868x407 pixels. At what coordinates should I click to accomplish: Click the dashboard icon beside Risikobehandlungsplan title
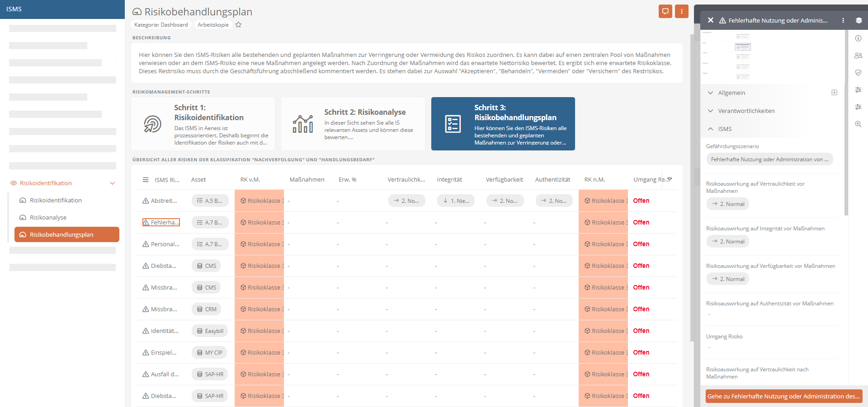(137, 12)
